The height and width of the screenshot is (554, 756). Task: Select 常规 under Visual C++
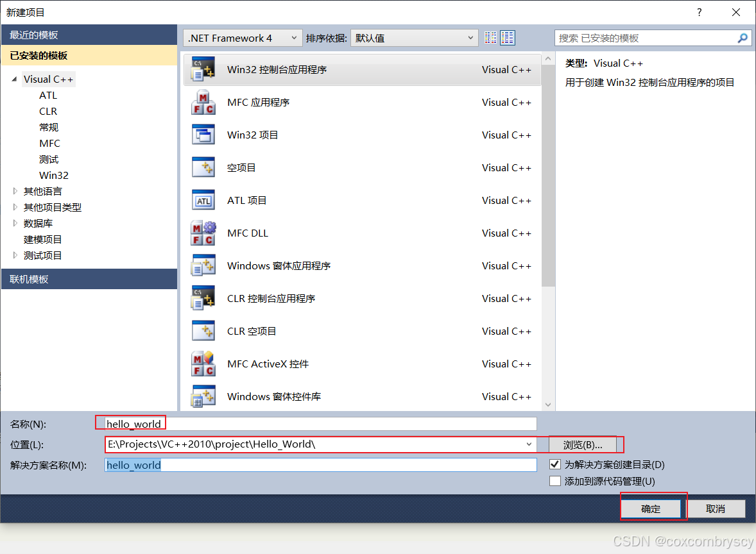[x=49, y=127]
